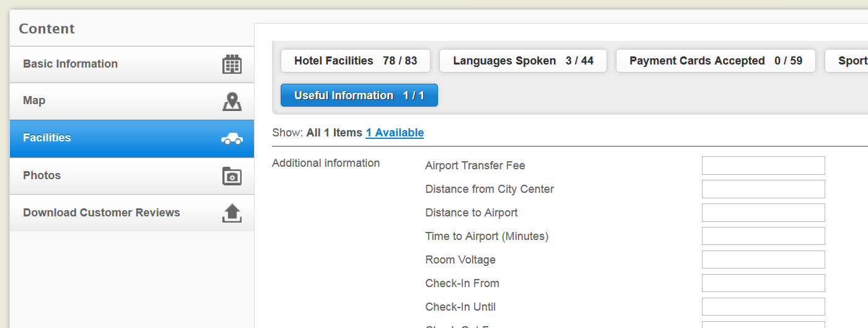Open the Basic Information section
Image resolution: width=868 pixels, height=328 pixels.
132,64
